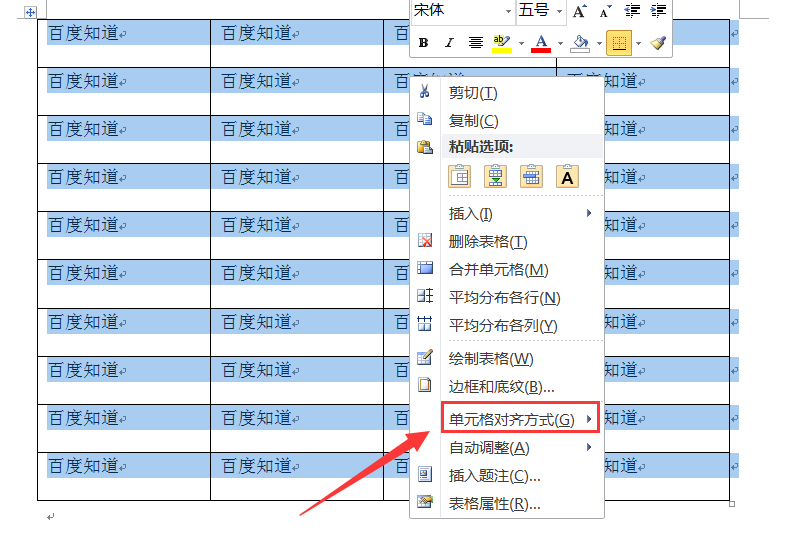The height and width of the screenshot is (533, 800).
Task: Select the keep text only paste option
Action: (567, 176)
